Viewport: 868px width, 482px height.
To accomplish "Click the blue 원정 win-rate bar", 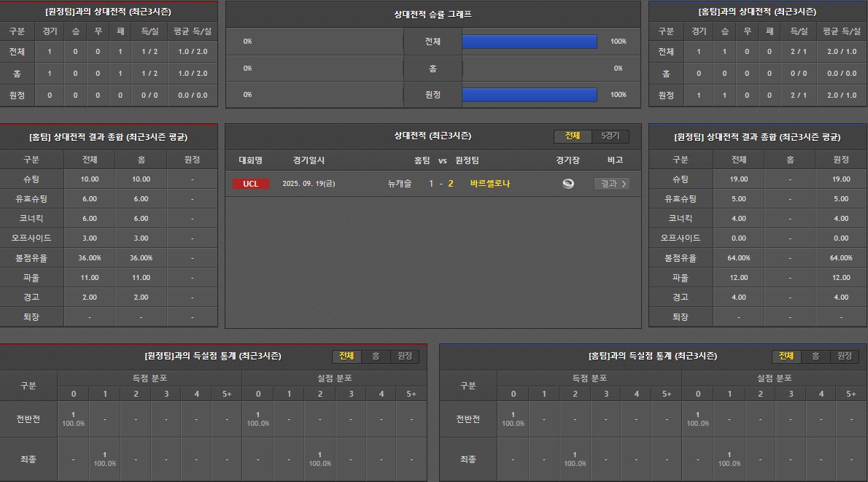I will [x=530, y=95].
